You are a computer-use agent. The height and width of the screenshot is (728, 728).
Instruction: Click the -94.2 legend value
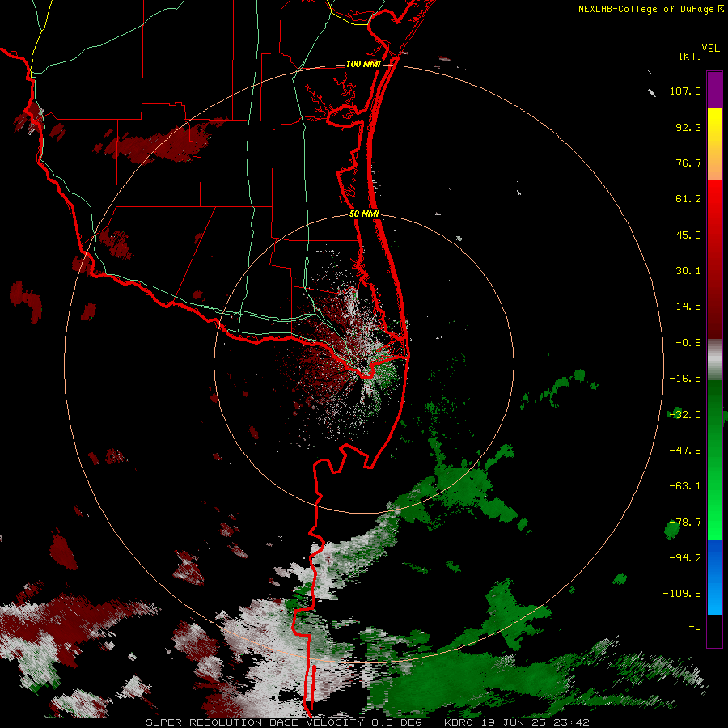(x=685, y=557)
